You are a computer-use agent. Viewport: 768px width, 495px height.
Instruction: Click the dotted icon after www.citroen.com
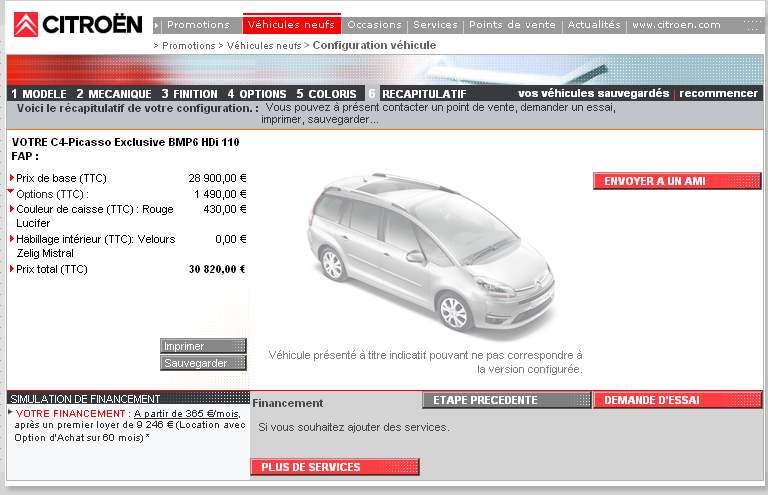(x=751, y=25)
